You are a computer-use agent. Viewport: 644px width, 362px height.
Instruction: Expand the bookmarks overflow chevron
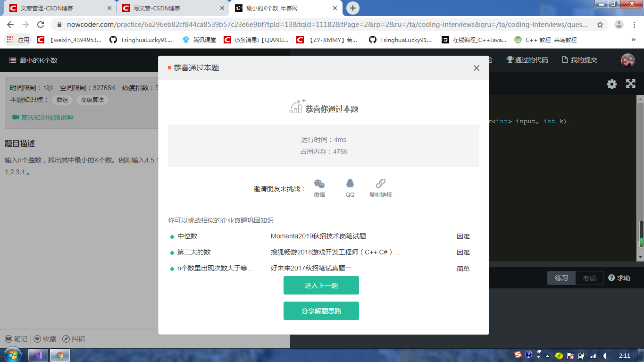(x=635, y=39)
